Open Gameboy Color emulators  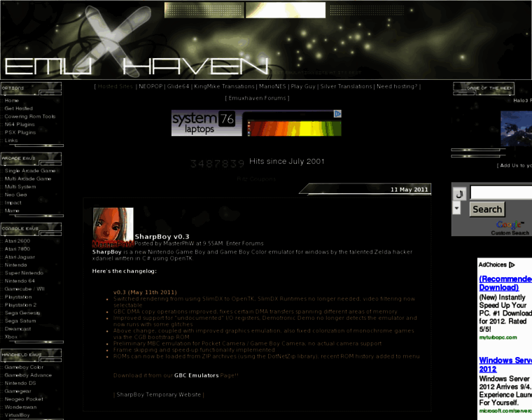(x=24, y=367)
